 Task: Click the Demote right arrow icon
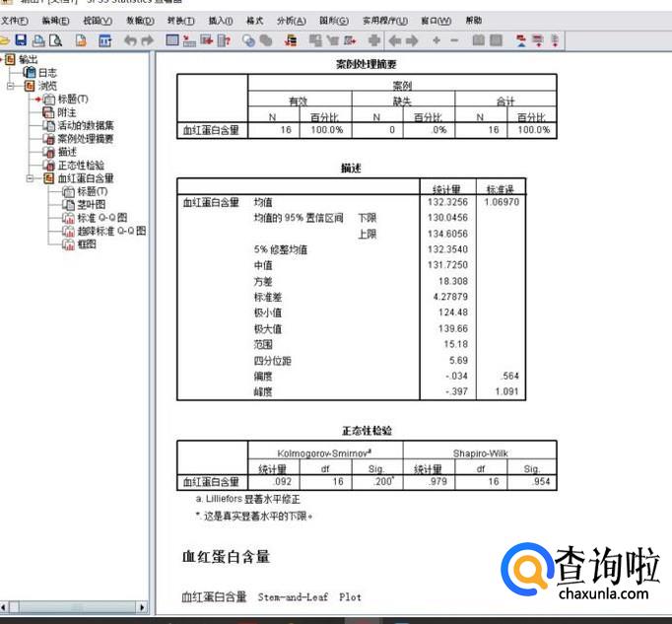point(412,40)
